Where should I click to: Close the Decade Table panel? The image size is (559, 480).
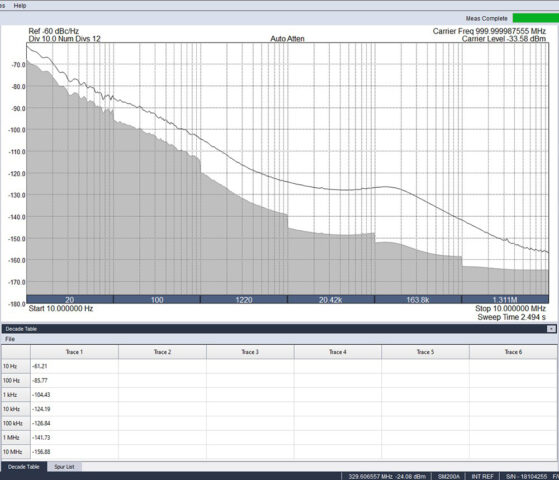pyautogui.click(x=551, y=328)
